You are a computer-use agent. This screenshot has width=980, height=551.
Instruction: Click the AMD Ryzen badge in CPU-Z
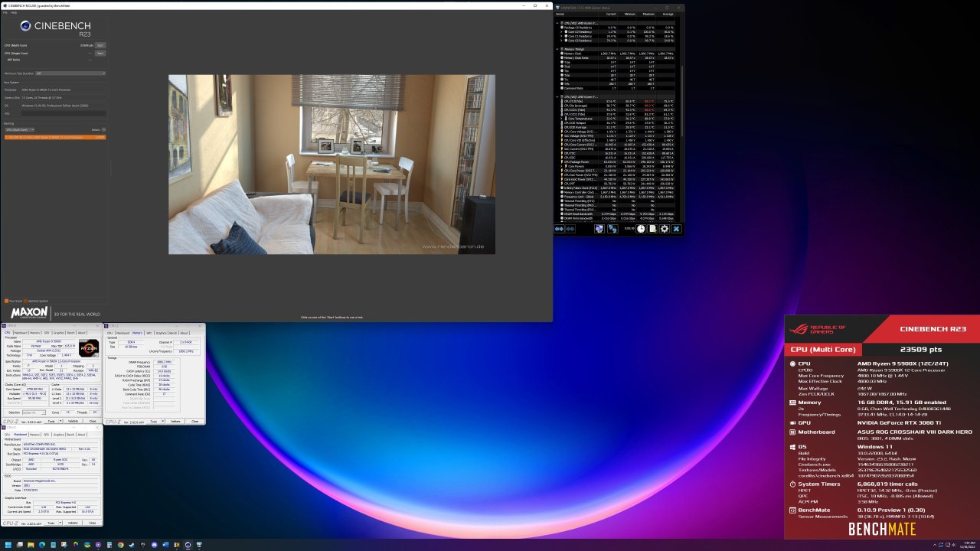(x=88, y=348)
